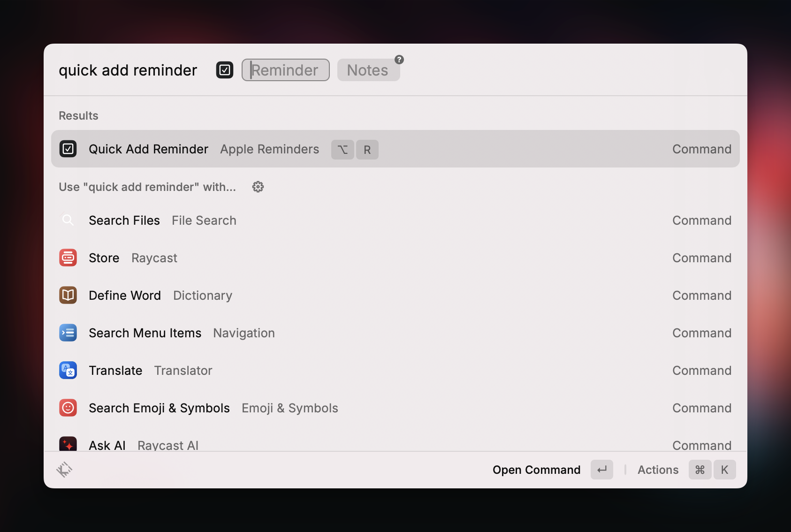Select the Dictionary book icon for Define Word

(x=68, y=295)
